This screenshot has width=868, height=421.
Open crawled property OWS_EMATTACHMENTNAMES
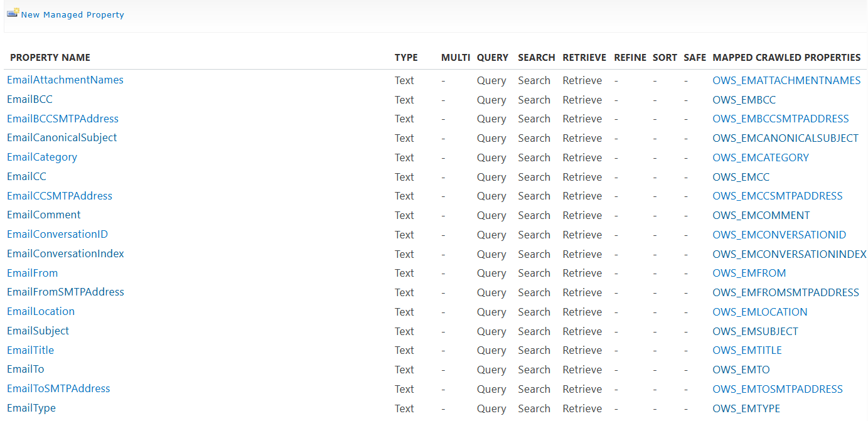click(786, 80)
